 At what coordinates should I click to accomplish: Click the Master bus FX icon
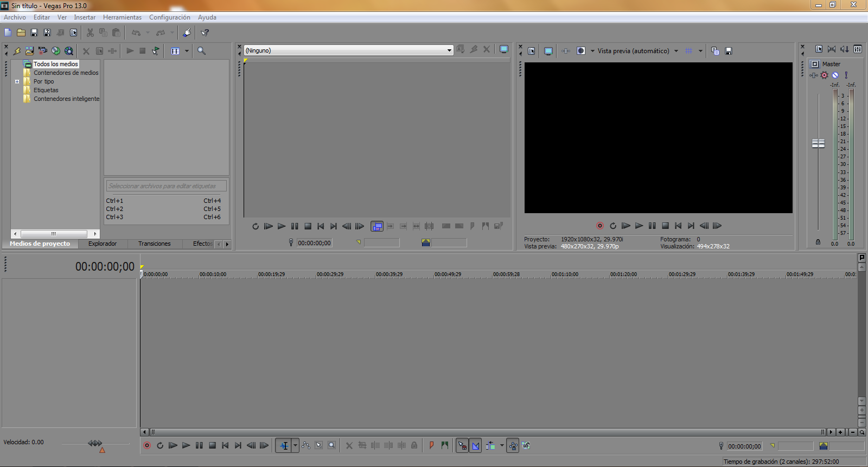[814, 75]
